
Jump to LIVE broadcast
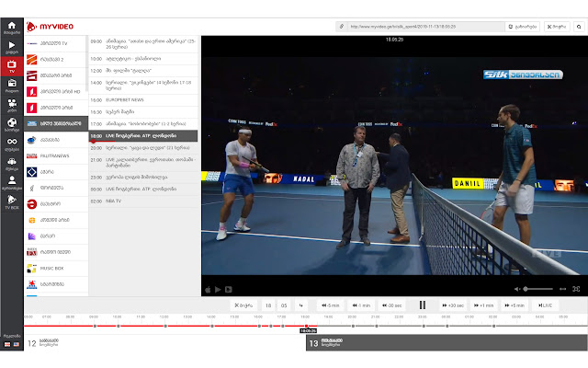click(x=545, y=305)
